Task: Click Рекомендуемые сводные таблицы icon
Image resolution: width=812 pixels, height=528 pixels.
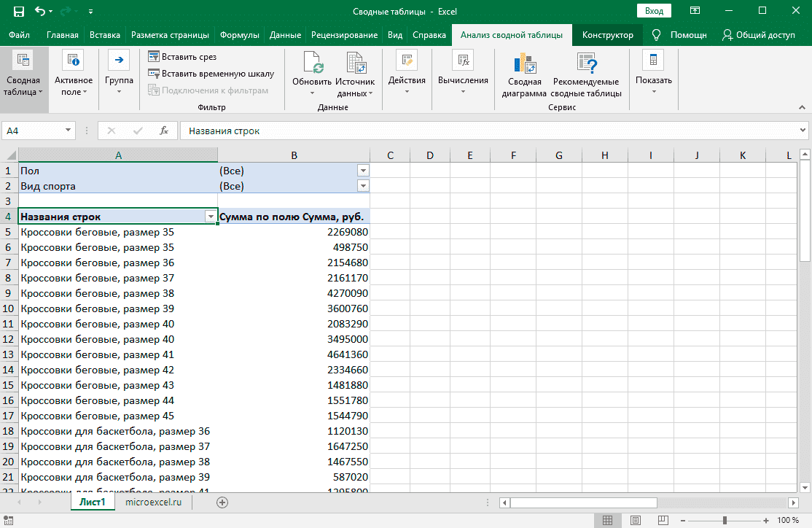Action: point(585,63)
